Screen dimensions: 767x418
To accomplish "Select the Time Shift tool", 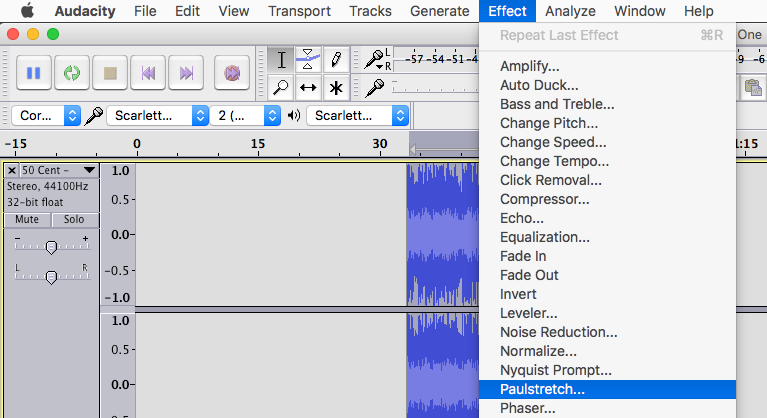I will pyautogui.click(x=308, y=88).
